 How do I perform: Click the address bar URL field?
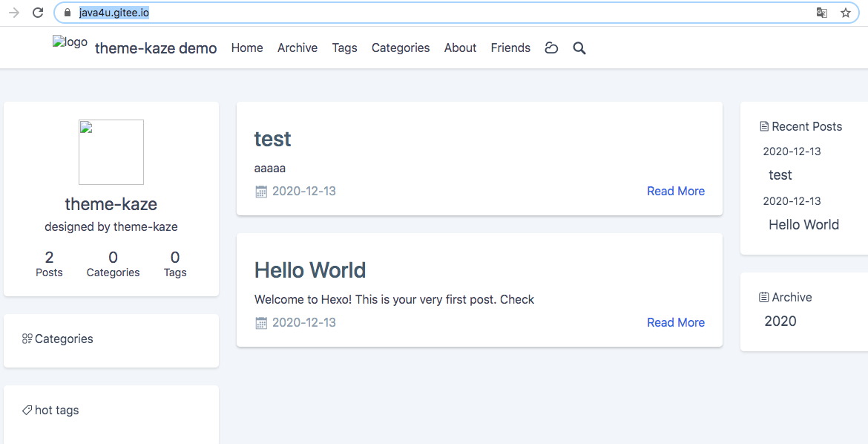(x=445, y=13)
